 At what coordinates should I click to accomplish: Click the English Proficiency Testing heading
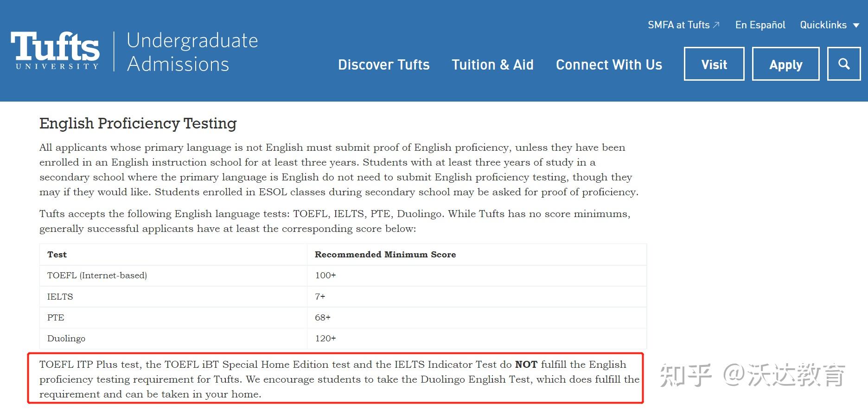[138, 123]
